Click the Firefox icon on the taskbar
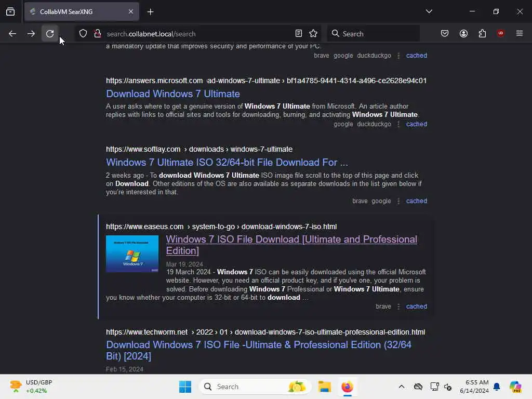The image size is (532, 399). (x=348, y=387)
